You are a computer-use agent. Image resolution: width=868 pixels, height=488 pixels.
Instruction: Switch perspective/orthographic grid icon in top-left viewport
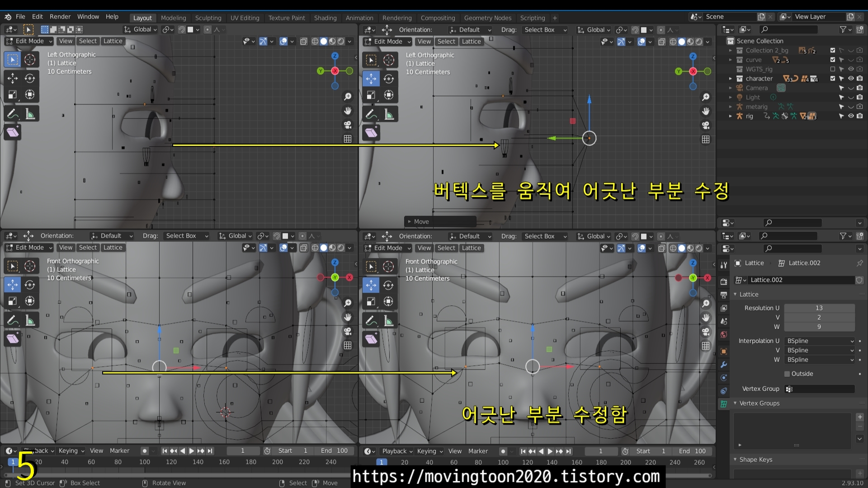click(348, 139)
